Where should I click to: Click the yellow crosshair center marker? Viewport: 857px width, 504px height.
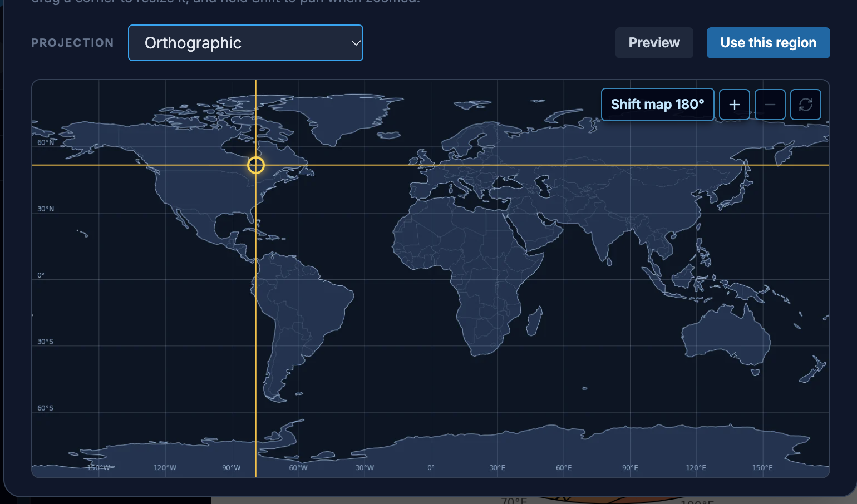click(256, 165)
